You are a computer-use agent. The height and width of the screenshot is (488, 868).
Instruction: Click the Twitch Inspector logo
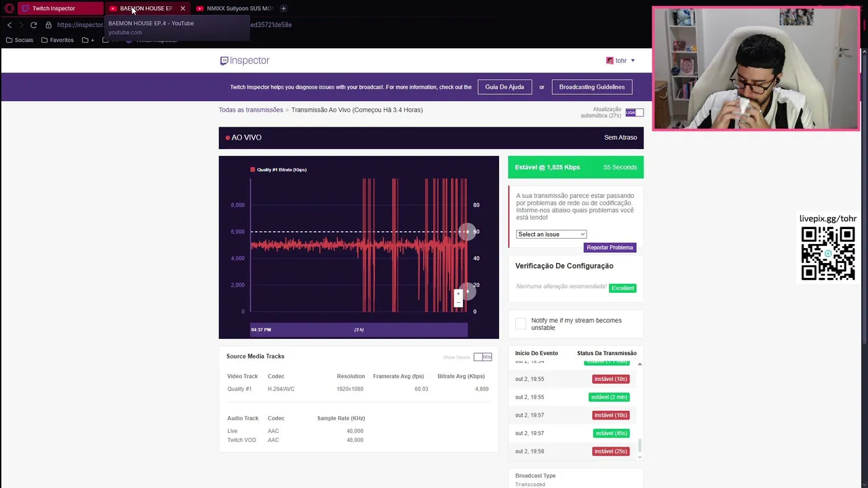pyautogui.click(x=245, y=60)
